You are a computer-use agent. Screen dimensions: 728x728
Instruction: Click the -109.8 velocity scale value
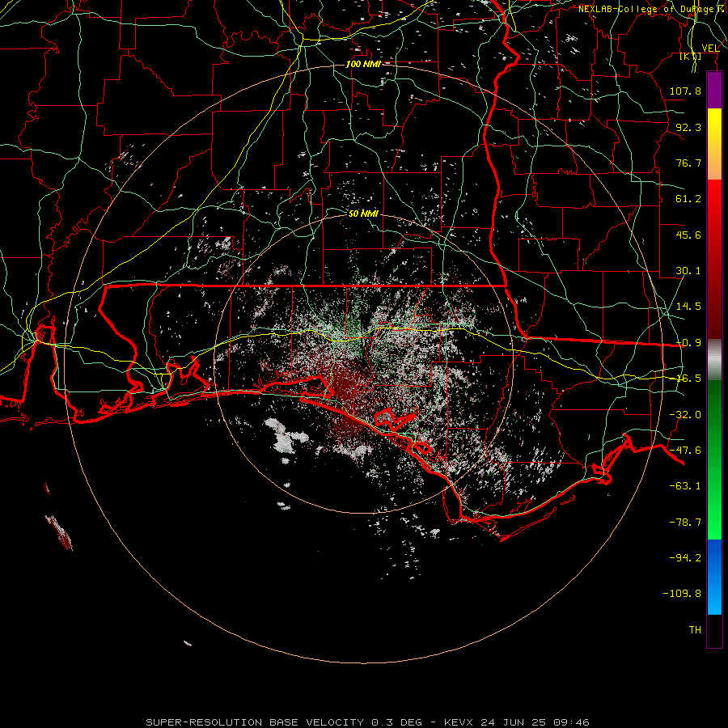[682, 594]
